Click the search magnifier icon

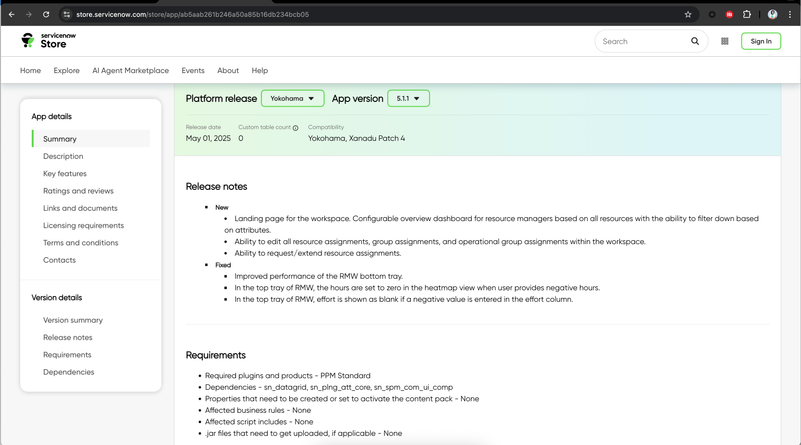[x=695, y=41]
